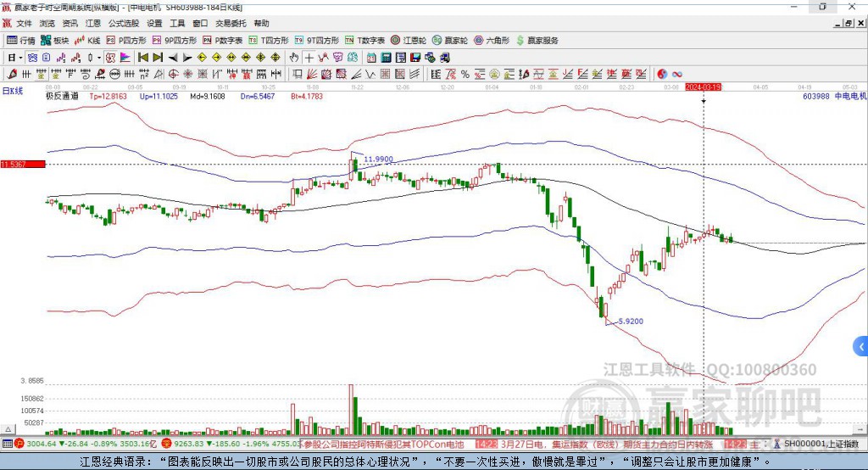The width and height of the screenshot is (868, 470).
Task: Expand the dropdown arrow beside the 日 period button
Action: coord(21,58)
